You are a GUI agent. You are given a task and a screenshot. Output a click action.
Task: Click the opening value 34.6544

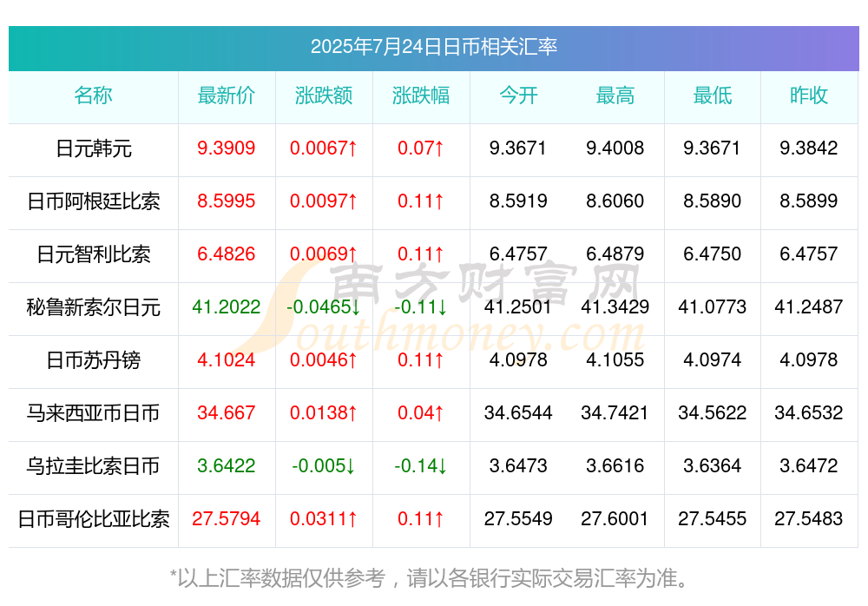pyautogui.click(x=518, y=412)
